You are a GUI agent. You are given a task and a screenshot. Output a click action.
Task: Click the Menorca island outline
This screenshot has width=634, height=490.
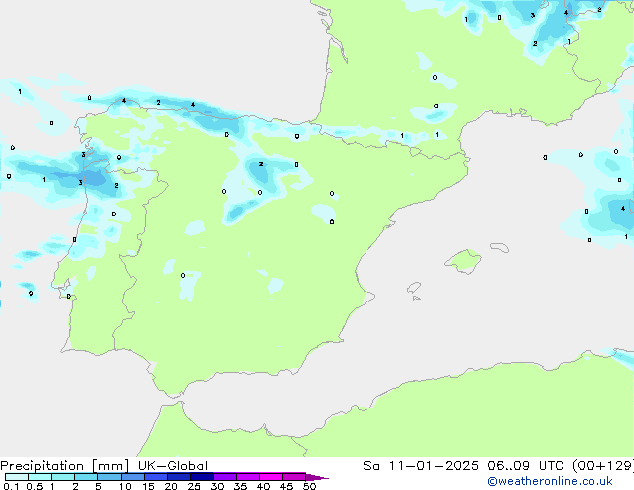499,247
